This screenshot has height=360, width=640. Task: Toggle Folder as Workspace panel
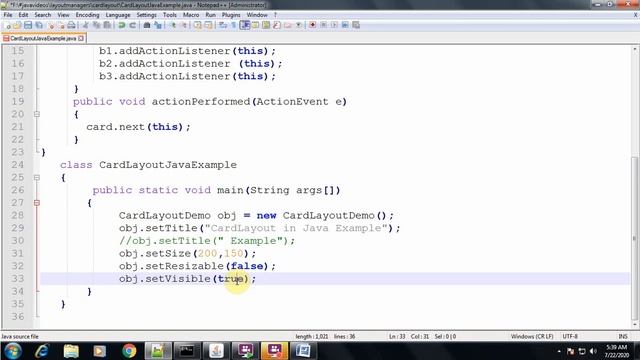[x=288, y=25]
